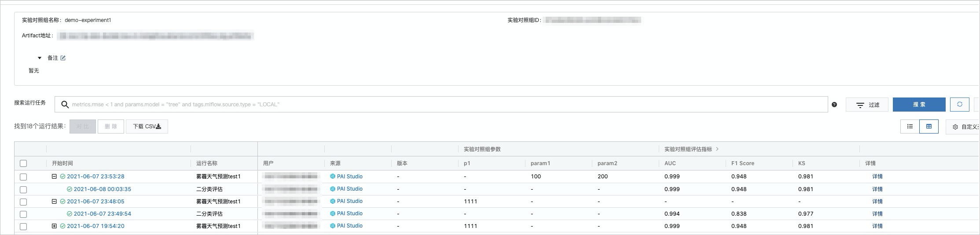Image resolution: width=980 pixels, height=235 pixels.
Task: Click the 用户 column header
Action: point(268,163)
